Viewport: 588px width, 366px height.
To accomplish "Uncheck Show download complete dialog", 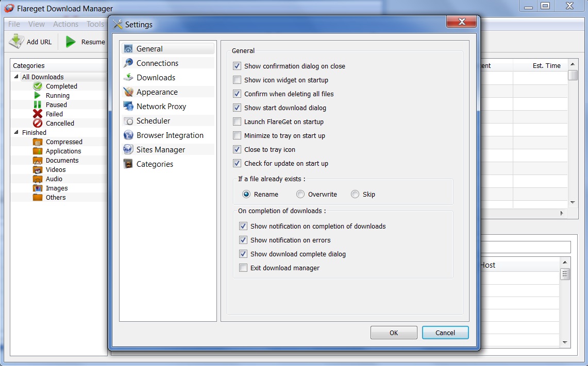I will pos(243,254).
